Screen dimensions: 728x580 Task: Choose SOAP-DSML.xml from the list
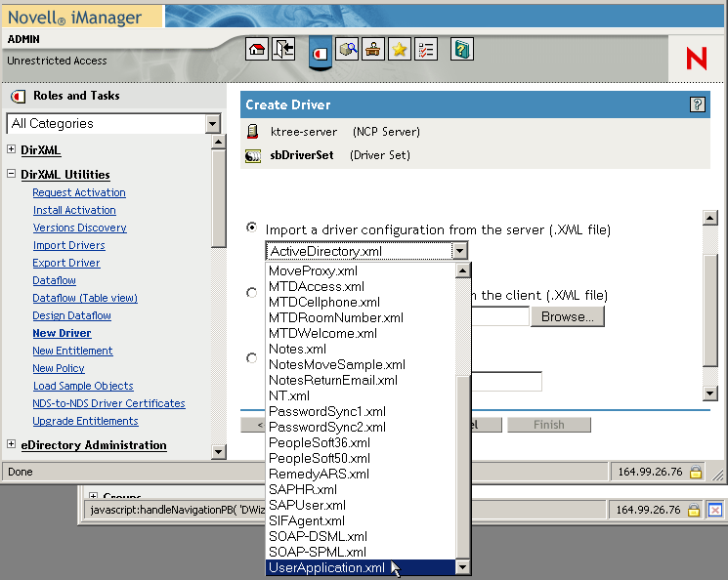361,536
